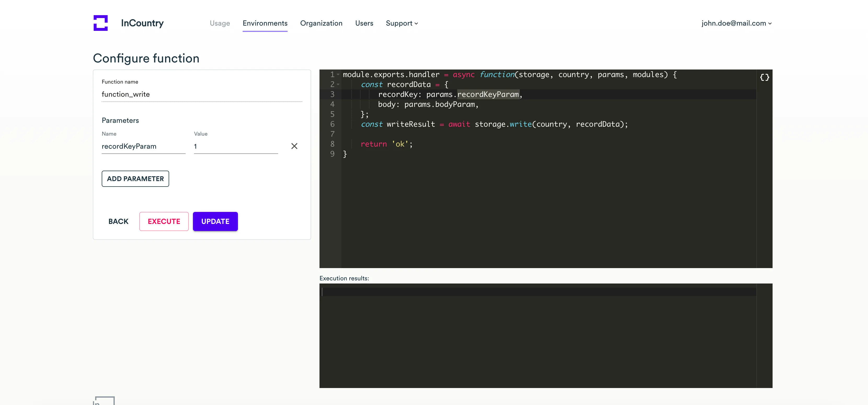Click the InCountry logo icon

tap(100, 23)
